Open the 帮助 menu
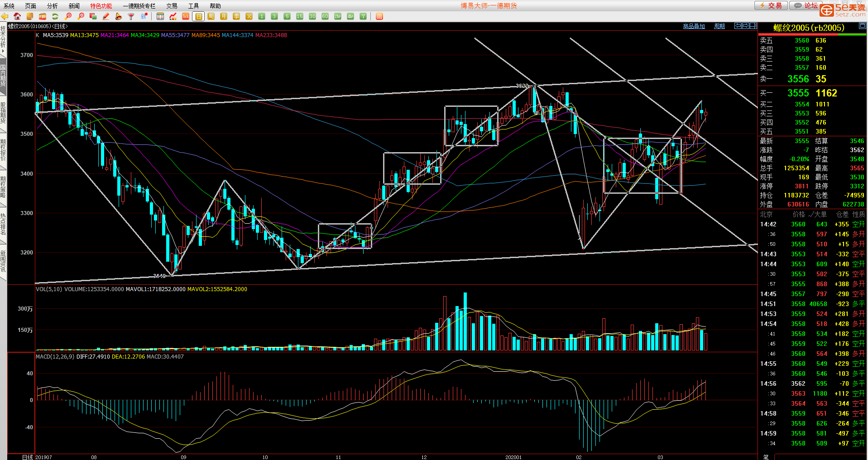The height and width of the screenshot is (460, 868). click(x=215, y=6)
